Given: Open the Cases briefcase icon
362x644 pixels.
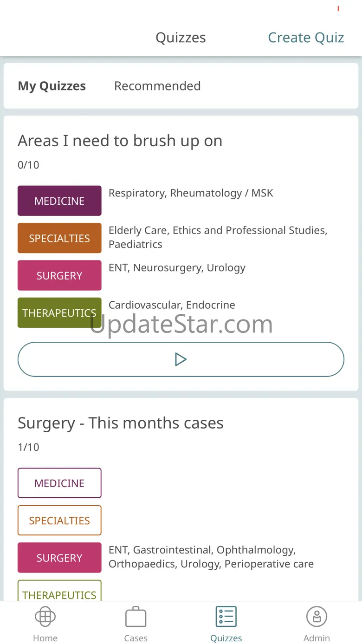Looking at the screenshot, I should (x=136, y=617).
